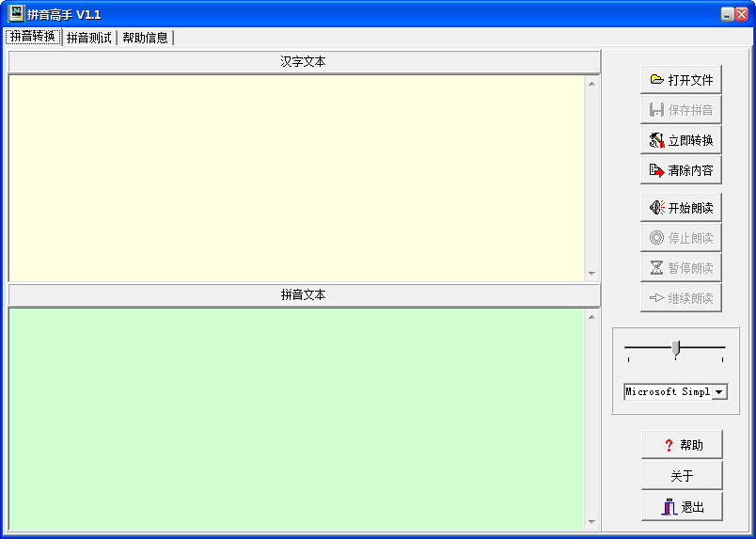Click the 拼音高手 app icon in title bar
The image size is (756, 539).
(x=16, y=14)
